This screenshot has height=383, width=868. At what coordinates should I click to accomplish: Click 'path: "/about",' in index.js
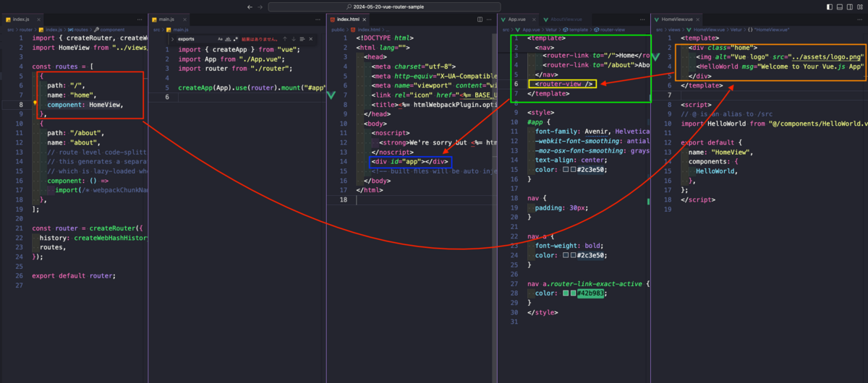coord(76,132)
